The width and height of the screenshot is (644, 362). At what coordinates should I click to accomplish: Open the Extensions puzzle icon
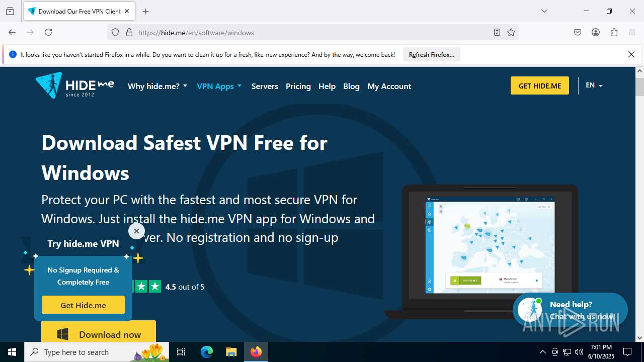614,32
